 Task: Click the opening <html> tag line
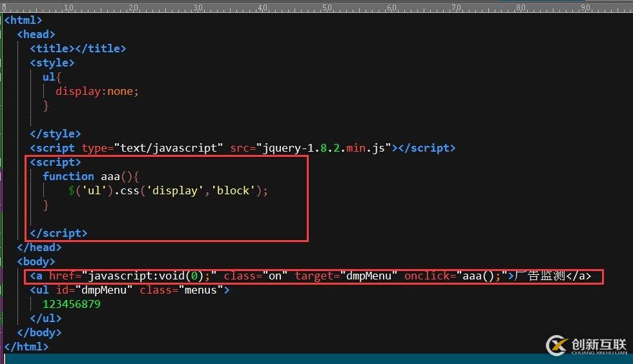pos(23,20)
